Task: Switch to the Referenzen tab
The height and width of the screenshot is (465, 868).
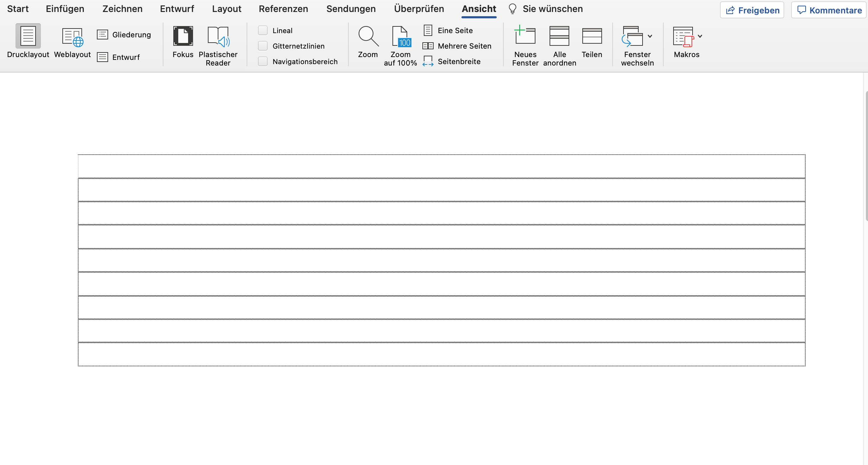Action: tap(283, 8)
